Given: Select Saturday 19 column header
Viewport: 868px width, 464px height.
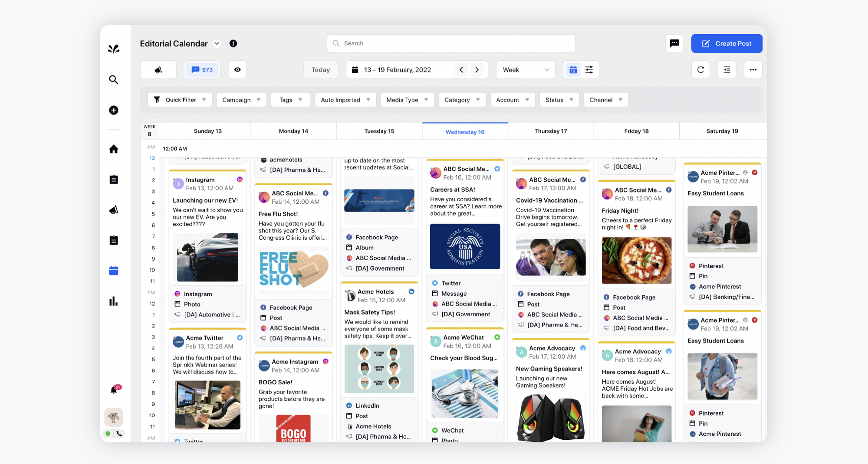Looking at the screenshot, I should (x=722, y=131).
